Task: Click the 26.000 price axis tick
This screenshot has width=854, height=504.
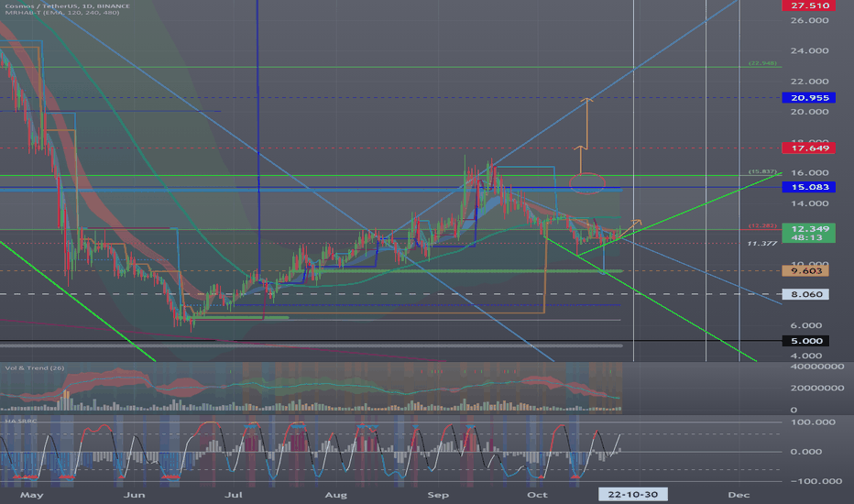Action: pos(809,21)
